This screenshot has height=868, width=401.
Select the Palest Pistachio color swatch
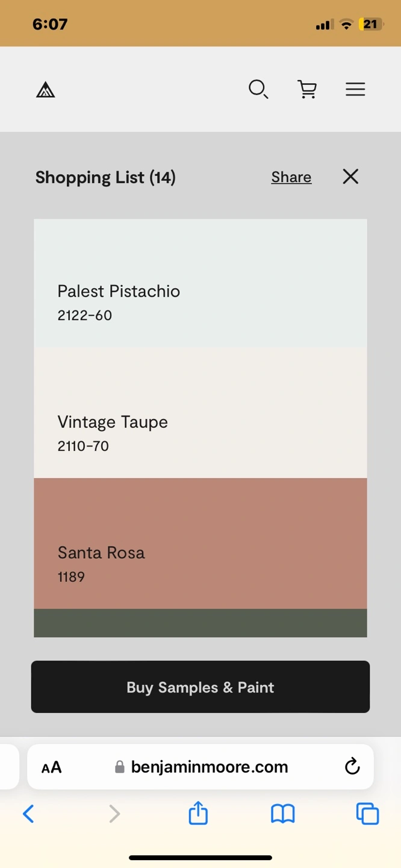click(200, 283)
